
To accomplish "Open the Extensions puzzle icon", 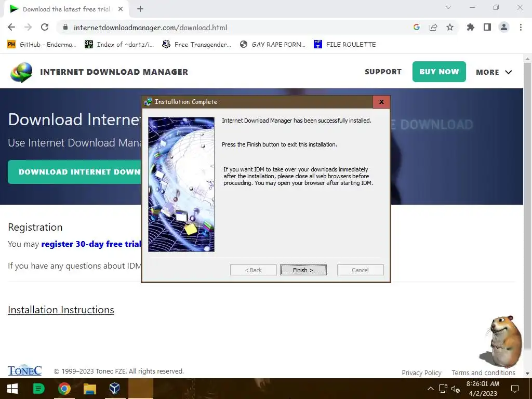I will pyautogui.click(x=471, y=27).
